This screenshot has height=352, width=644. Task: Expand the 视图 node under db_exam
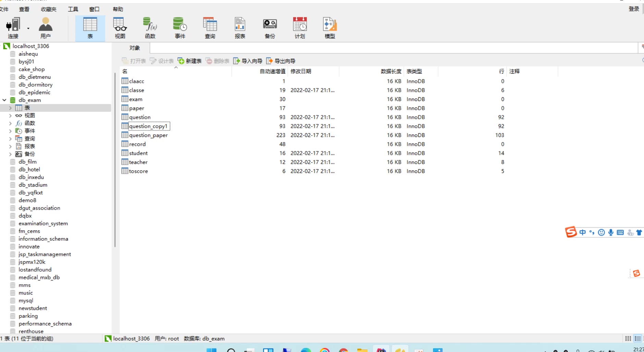(10, 116)
